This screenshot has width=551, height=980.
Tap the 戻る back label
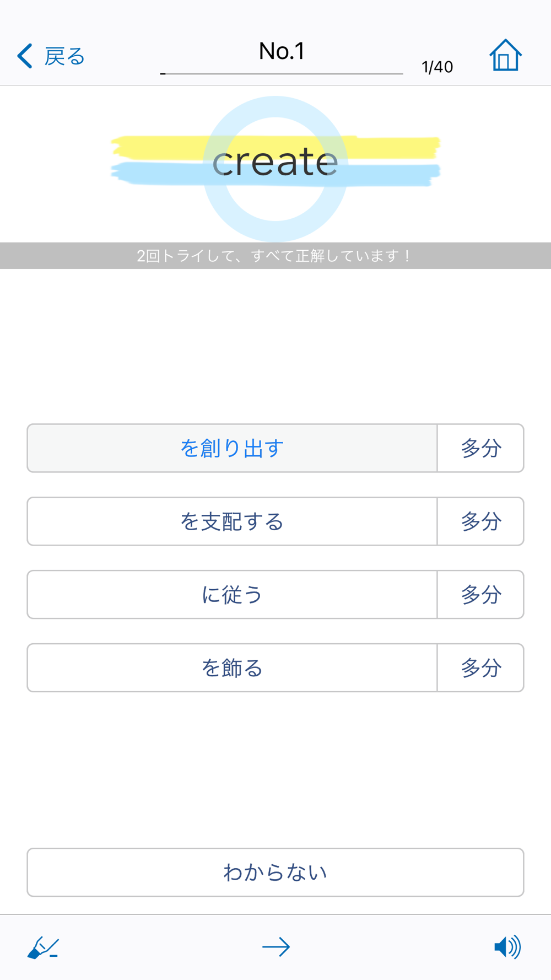point(64,56)
